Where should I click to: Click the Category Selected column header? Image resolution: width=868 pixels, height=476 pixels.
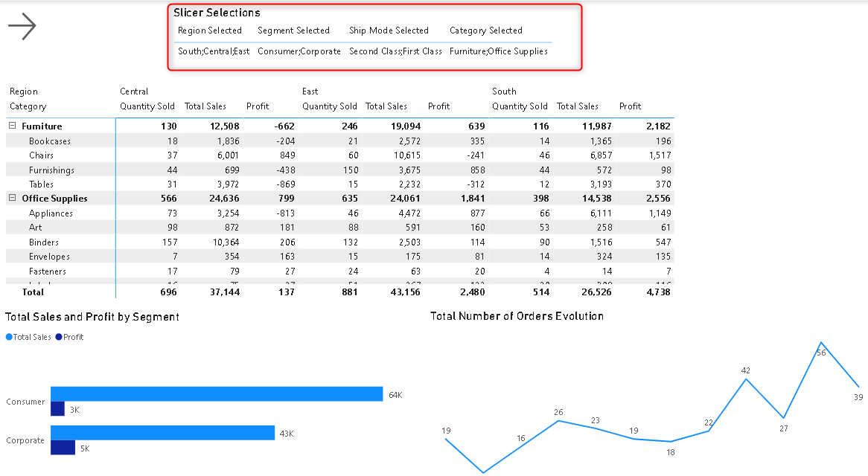(x=485, y=30)
